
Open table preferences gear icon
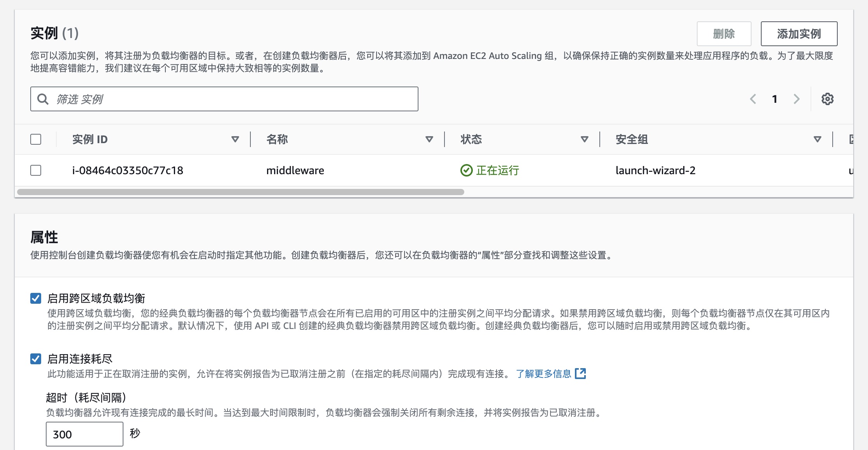(827, 99)
